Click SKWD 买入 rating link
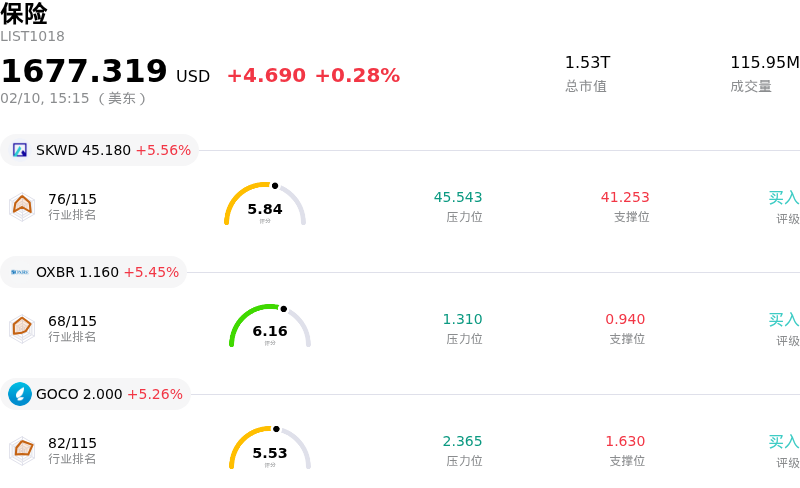Image resolution: width=800 pixels, height=488 pixels. click(x=783, y=198)
